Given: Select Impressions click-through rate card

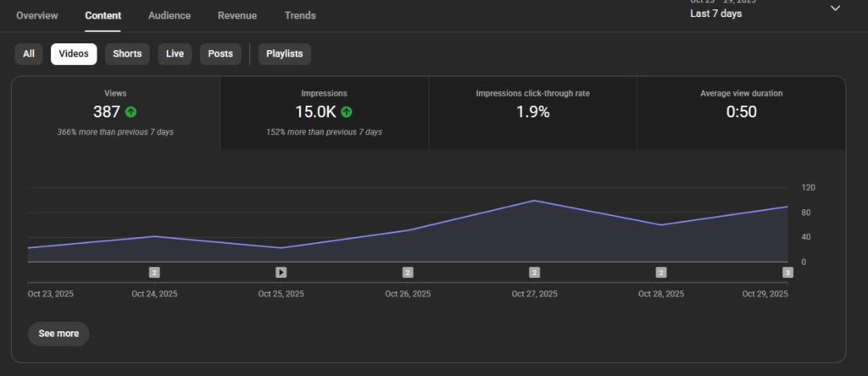Looking at the screenshot, I should tap(532, 113).
